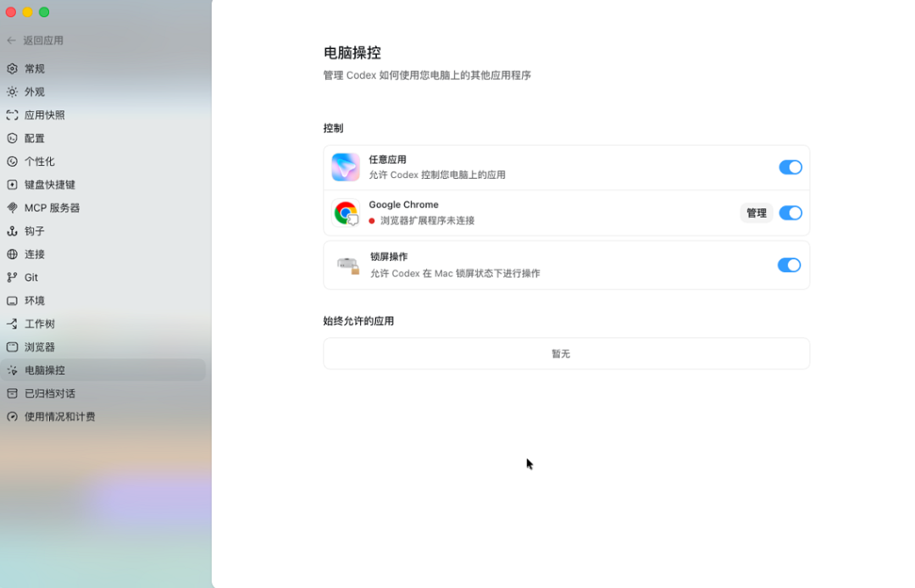Select 工作树 in the sidebar
The height and width of the screenshot is (588, 915).
click(x=103, y=324)
